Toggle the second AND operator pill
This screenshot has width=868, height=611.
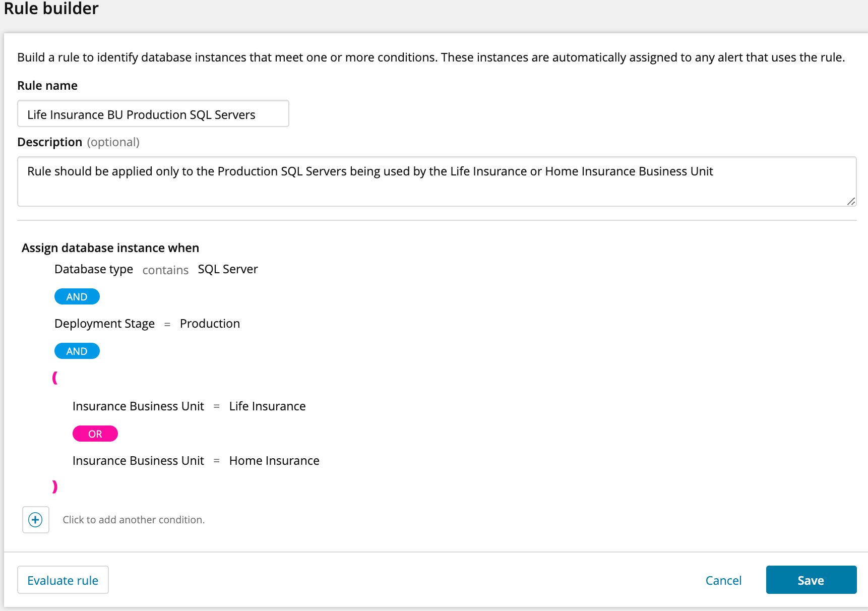(77, 351)
